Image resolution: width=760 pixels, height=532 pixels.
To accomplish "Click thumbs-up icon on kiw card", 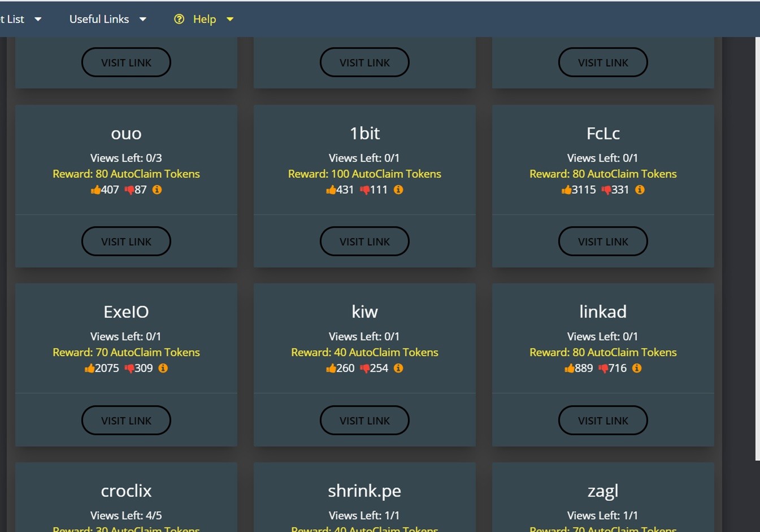I will (331, 368).
